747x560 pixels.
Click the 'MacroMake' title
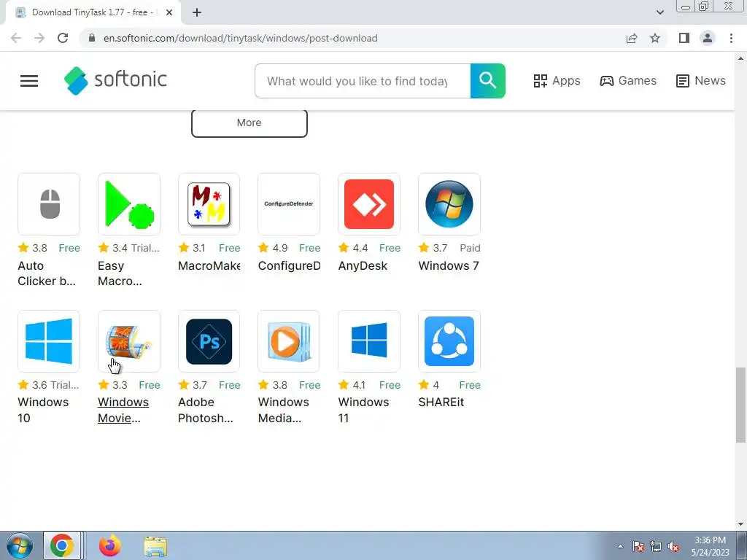[x=209, y=265]
